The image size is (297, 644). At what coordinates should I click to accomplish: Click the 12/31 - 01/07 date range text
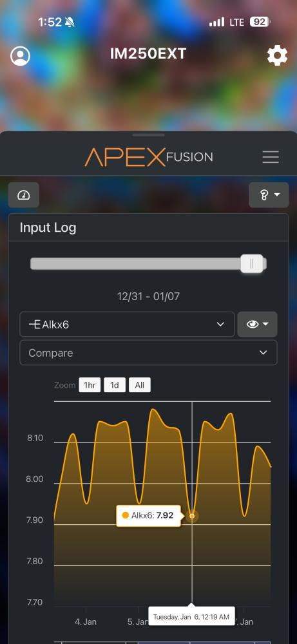[148, 296]
